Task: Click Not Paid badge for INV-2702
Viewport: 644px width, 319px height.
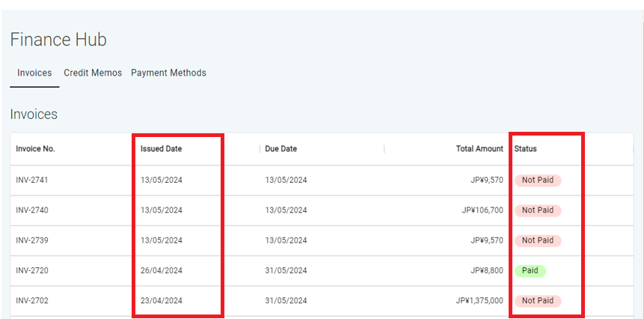Action: click(x=537, y=300)
